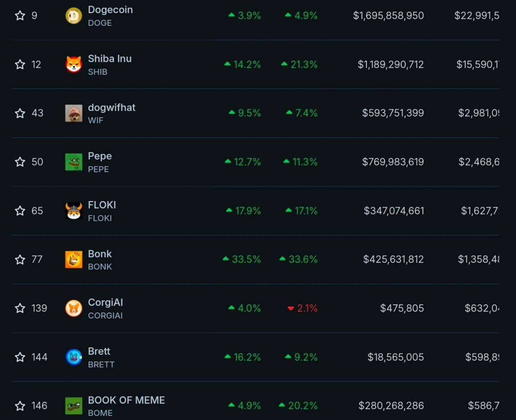The image size is (516, 420).
Task: Click the dogwifhat name link
Action: click(112, 107)
